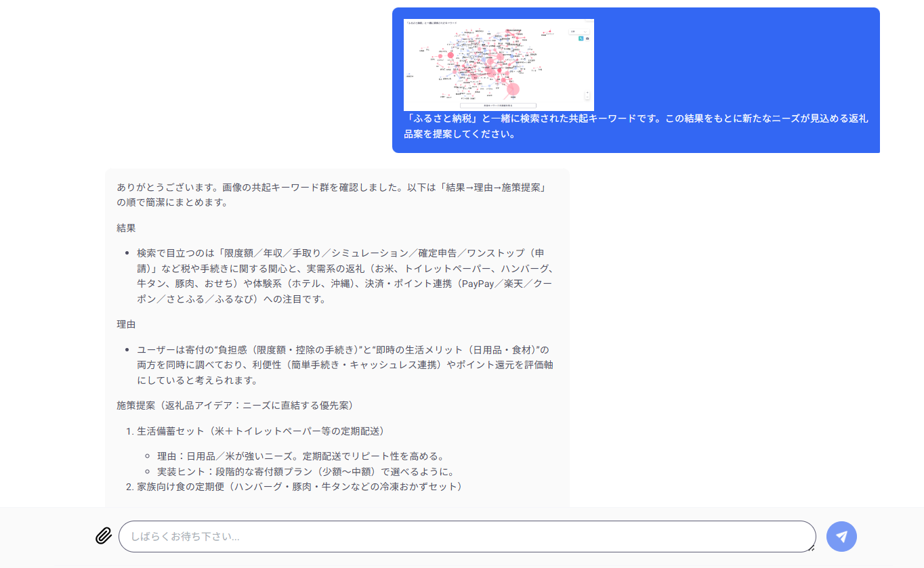Screen dimensions: 924x568
Task: Click the largest pink keyword bubble in the map
Action: pos(513,89)
